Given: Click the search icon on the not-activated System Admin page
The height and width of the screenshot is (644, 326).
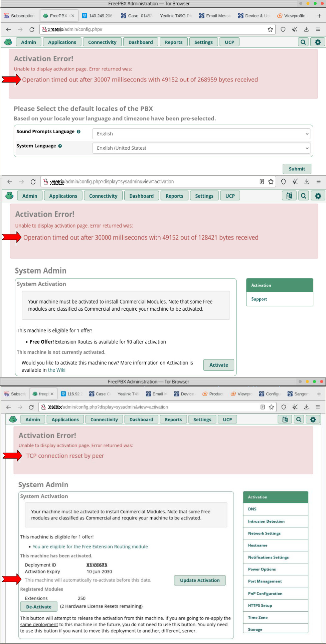Looking at the screenshot, I should (303, 196).
